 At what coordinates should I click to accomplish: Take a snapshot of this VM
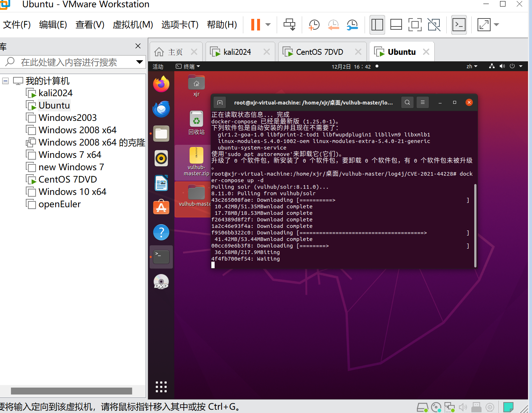[314, 25]
